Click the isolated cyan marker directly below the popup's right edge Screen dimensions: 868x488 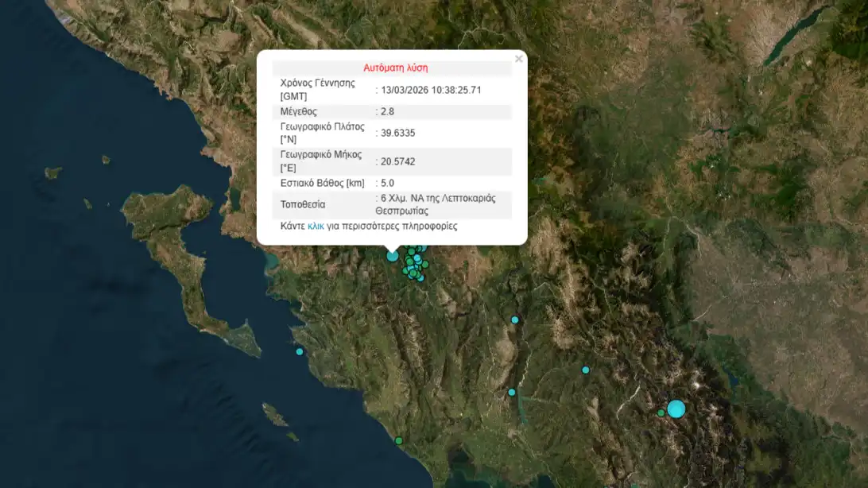(x=515, y=320)
